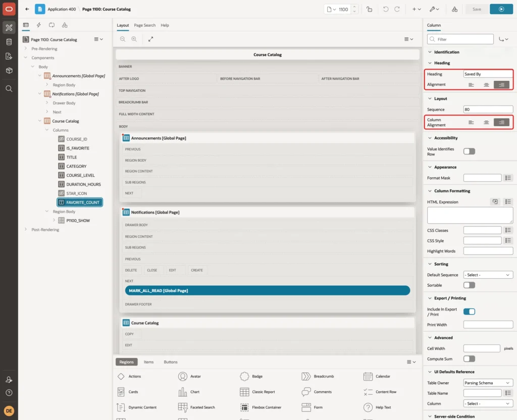Expand the Pre-Rendering tree node

[26, 48]
